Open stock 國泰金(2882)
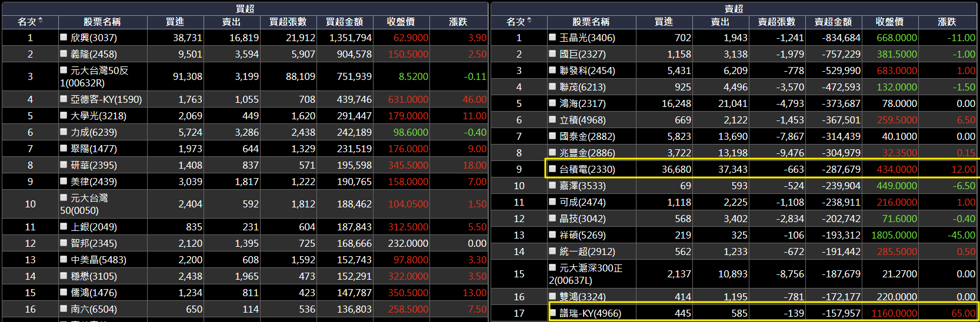The height and width of the screenshot is (322, 980). tap(587, 136)
